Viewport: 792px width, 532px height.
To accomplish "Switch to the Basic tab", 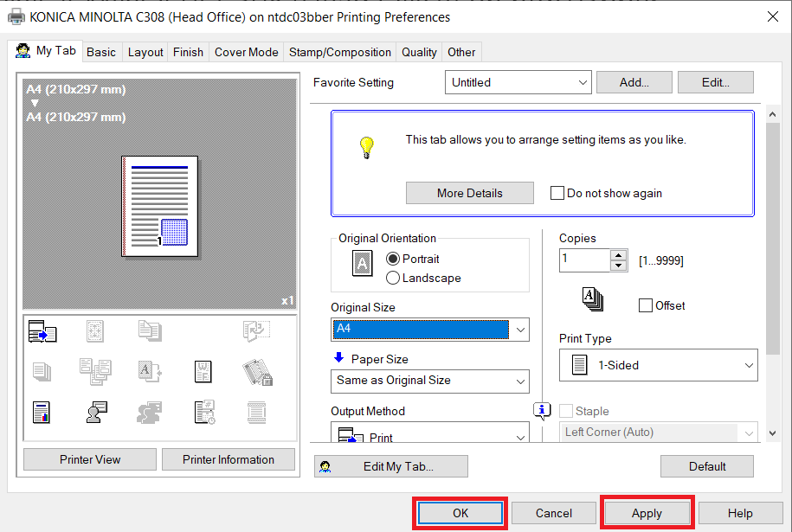I will (x=101, y=52).
